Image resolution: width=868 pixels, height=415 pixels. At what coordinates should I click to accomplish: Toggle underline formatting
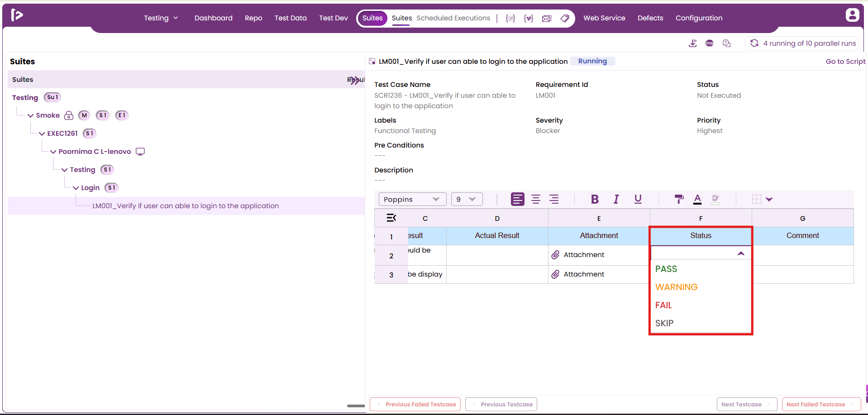click(638, 199)
